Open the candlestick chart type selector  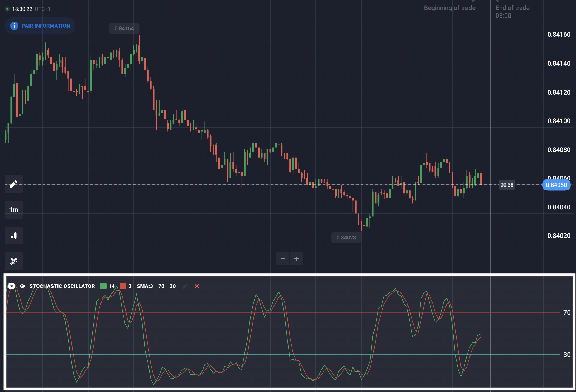click(14, 236)
